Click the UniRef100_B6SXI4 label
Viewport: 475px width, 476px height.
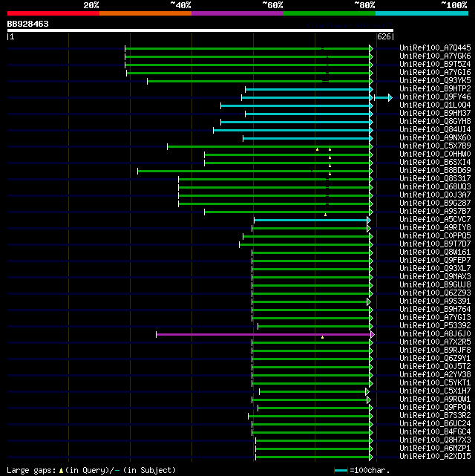click(x=435, y=163)
